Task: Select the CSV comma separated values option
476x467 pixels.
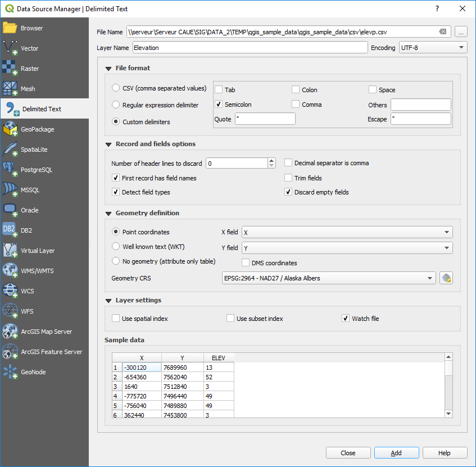Action: coord(116,88)
